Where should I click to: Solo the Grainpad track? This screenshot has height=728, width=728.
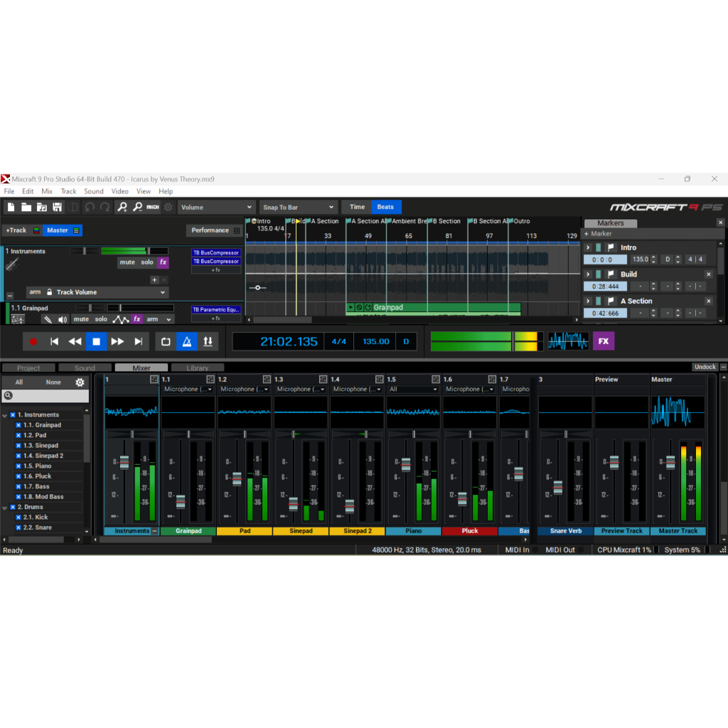click(x=101, y=319)
